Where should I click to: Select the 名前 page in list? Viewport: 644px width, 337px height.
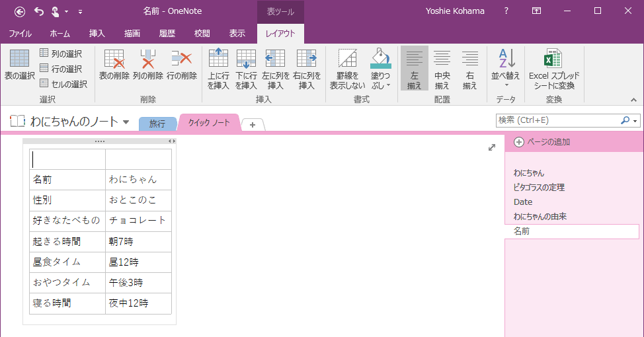point(572,231)
